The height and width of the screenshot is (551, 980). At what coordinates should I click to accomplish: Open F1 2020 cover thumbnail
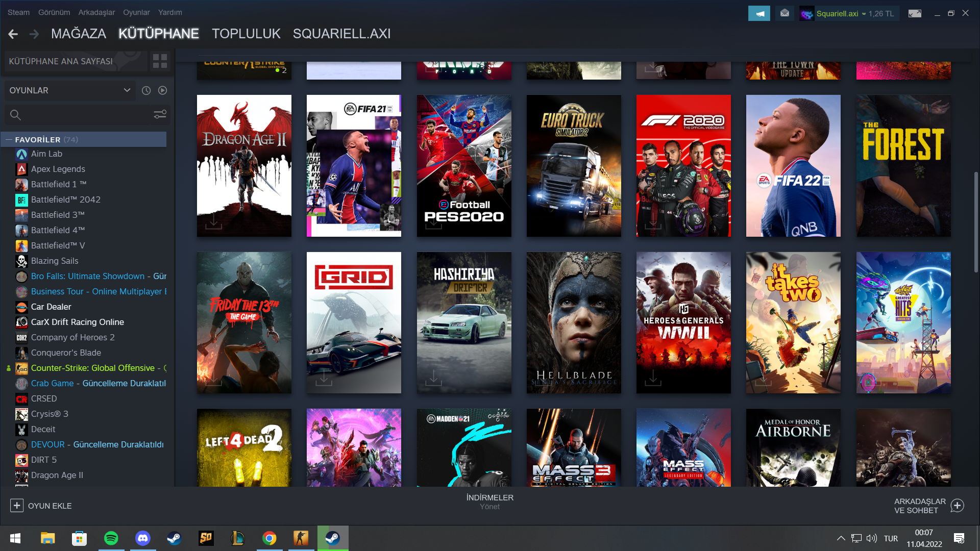tap(683, 165)
